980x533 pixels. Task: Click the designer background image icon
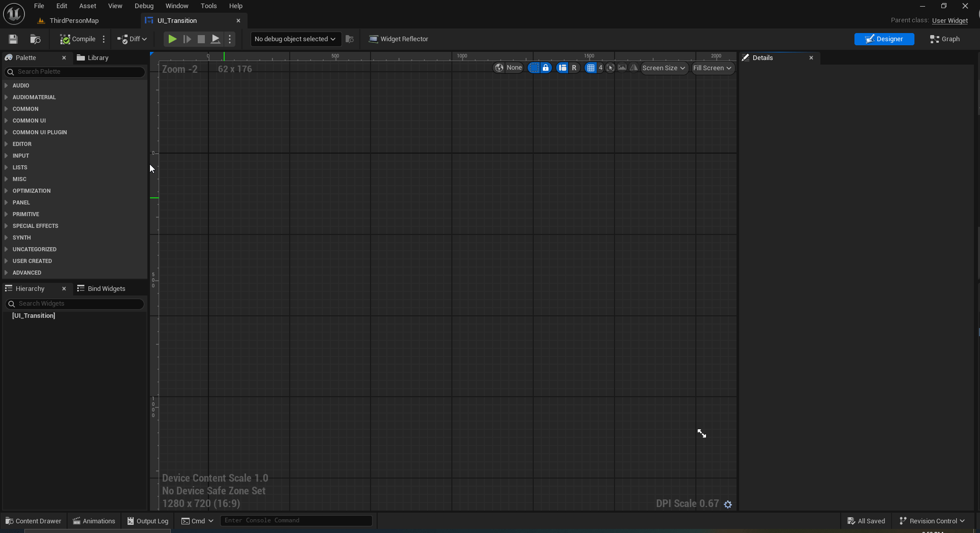coord(622,68)
